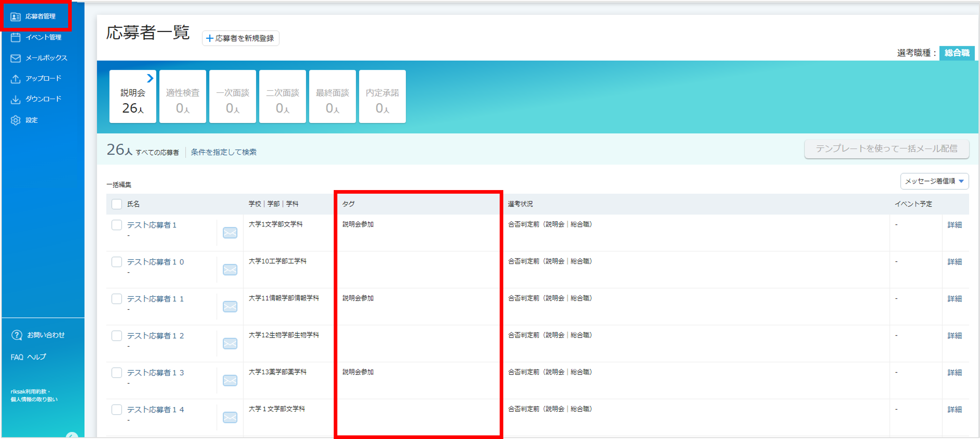Screen dimensions: 980x439
Task: Check the box for テスト応募者１３
Action: pos(117,373)
